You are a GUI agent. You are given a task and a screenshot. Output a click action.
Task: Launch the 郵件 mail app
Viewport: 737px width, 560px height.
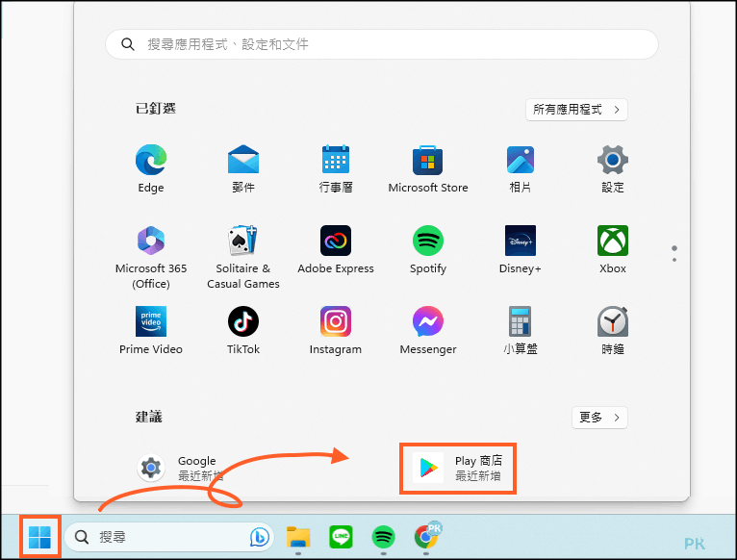coord(243,167)
